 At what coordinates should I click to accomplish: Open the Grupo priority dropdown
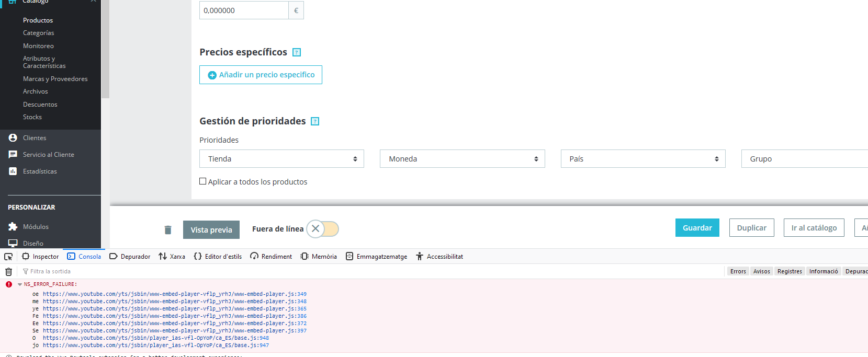pos(805,159)
